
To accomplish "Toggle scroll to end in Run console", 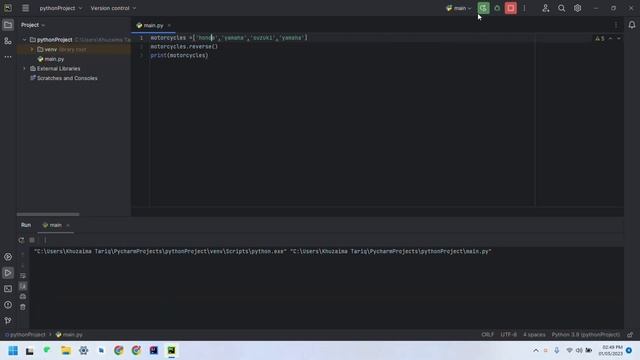I will coord(23,286).
